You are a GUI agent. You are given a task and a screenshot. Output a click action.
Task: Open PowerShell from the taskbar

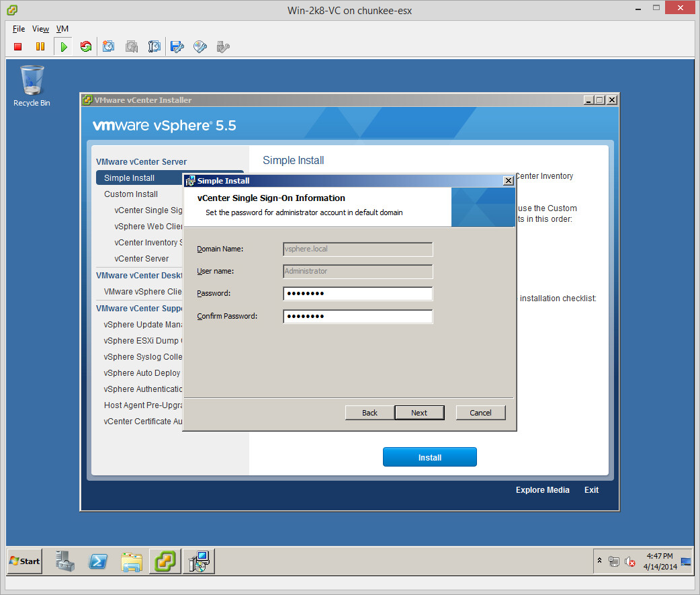coord(98,561)
